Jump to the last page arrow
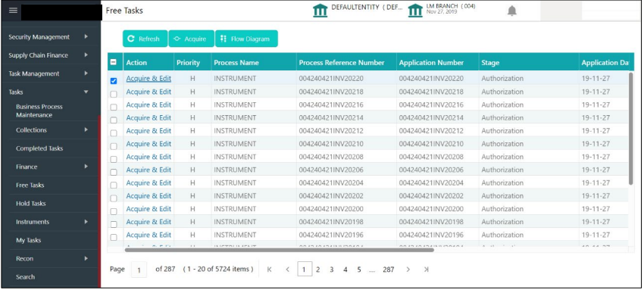This screenshot has height=290, width=644. click(427, 270)
